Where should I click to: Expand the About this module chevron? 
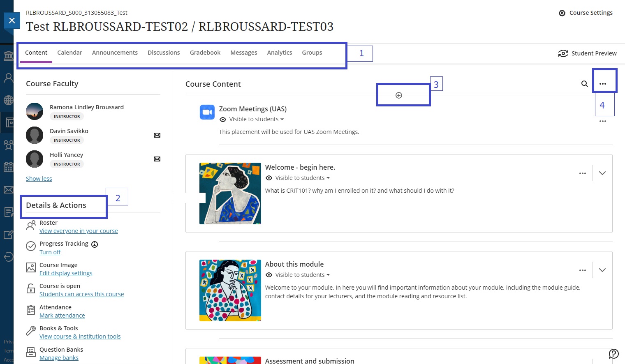pyautogui.click(x=602, y=270)
